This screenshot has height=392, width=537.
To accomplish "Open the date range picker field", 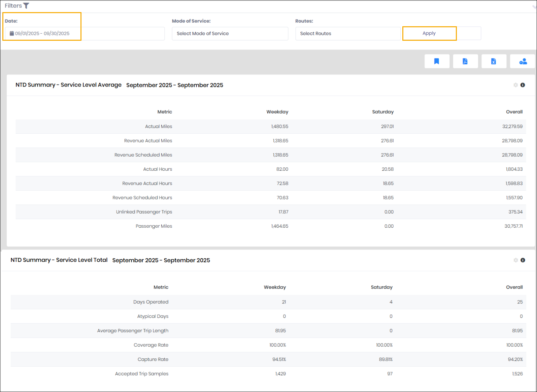I will pos(84,34).
